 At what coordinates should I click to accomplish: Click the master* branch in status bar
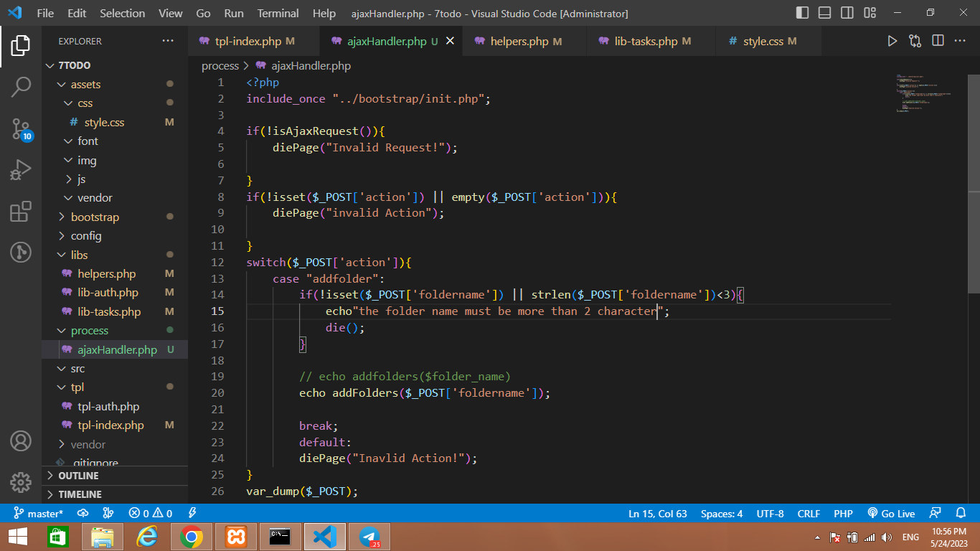[x=39, y=513]
